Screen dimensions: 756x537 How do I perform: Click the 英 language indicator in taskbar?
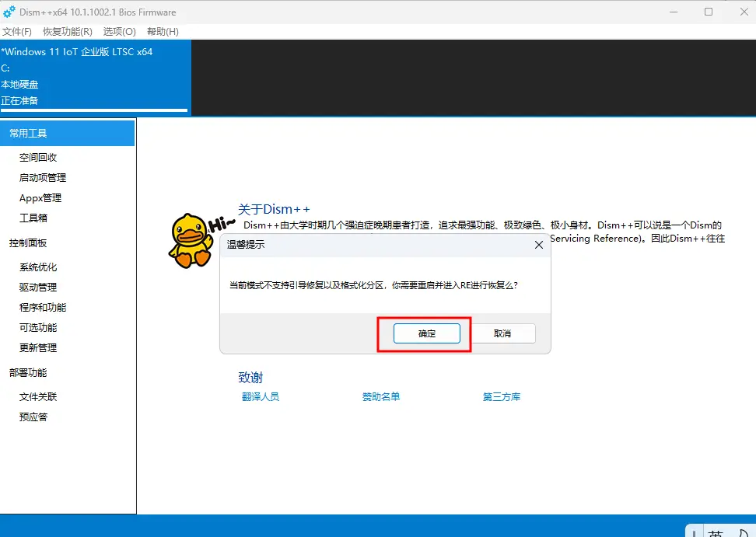tap(716, 532)
